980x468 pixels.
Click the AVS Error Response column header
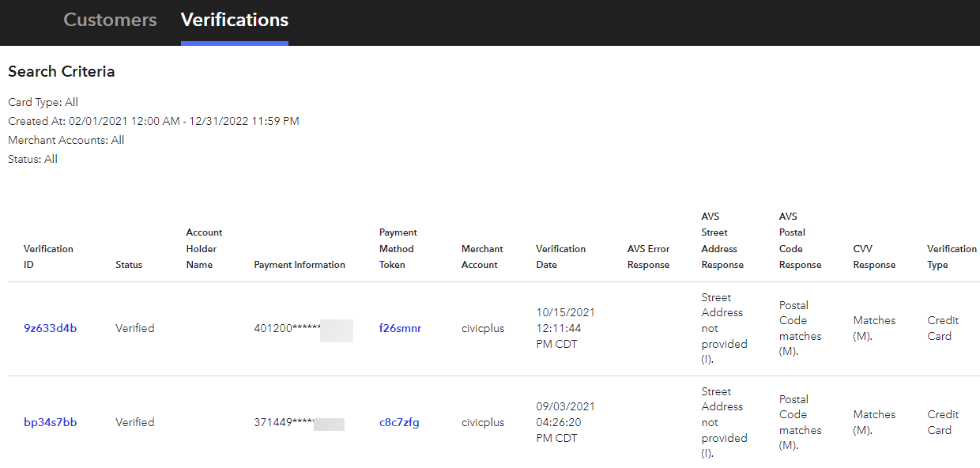(x=648, y=257)
